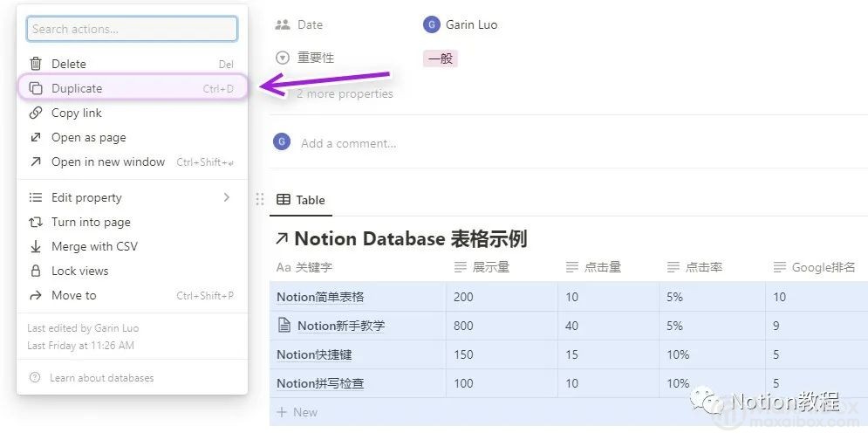This screenshot has height=440, width=868.
Task: Click the six-dot drag handle beside Table
Action: point(260,199)
